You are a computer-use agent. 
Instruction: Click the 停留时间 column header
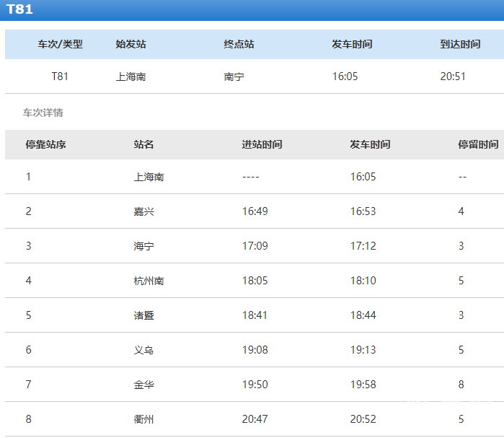tap(478, 144)
